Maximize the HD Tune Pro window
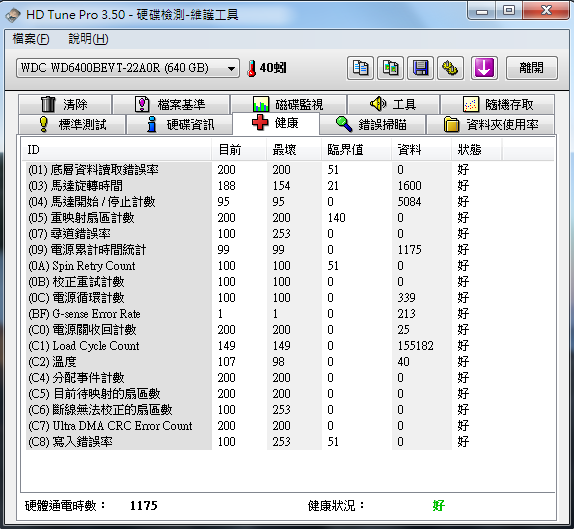This screenshot has height=529, width=574. pos(509,11)
